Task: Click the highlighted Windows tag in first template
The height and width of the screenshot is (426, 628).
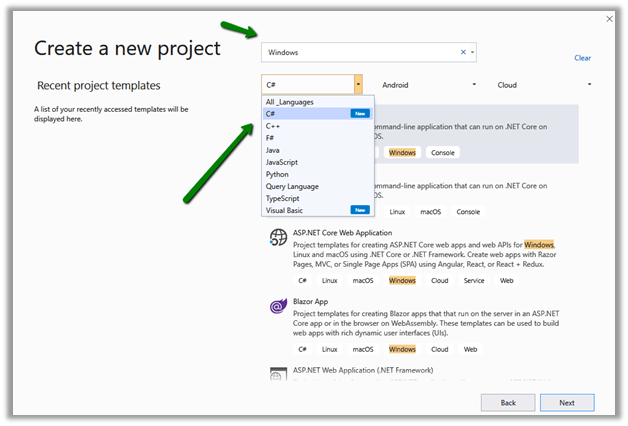Action: [402, 153]
